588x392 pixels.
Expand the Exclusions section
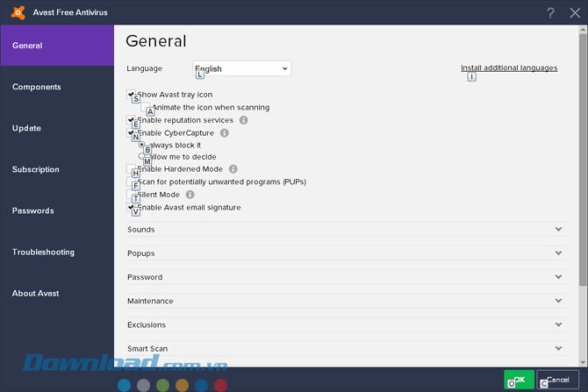(346, 324)
